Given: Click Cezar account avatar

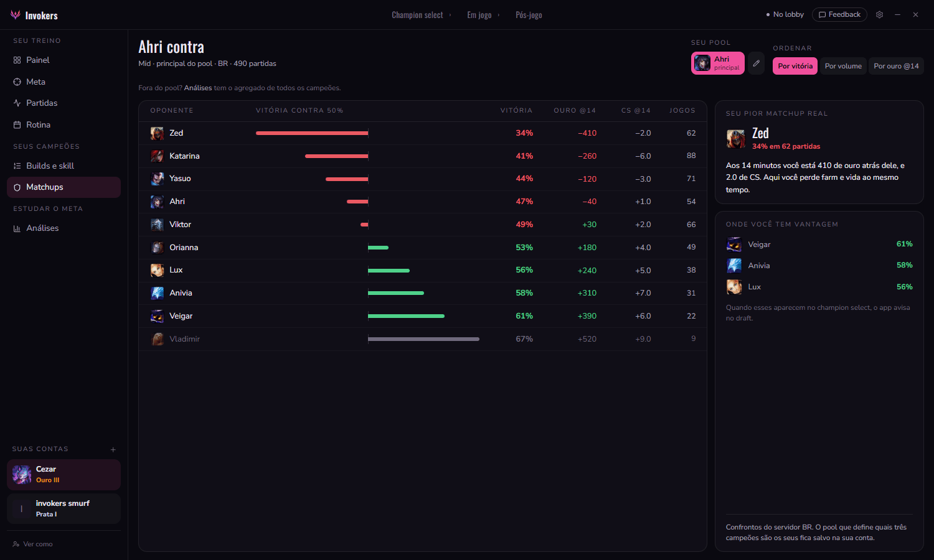Looking at the screenshot, I should [22, 475].
